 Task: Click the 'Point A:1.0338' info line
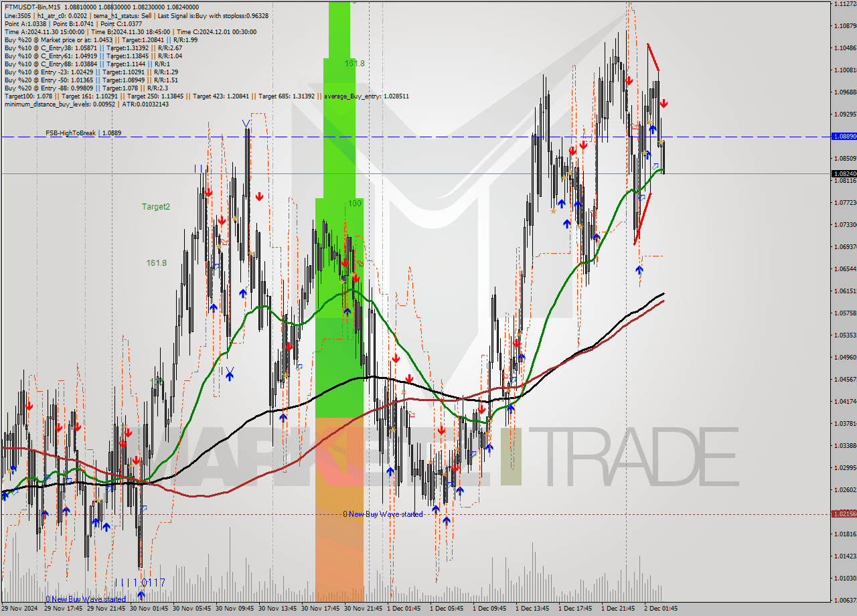[x=73, y=23]
